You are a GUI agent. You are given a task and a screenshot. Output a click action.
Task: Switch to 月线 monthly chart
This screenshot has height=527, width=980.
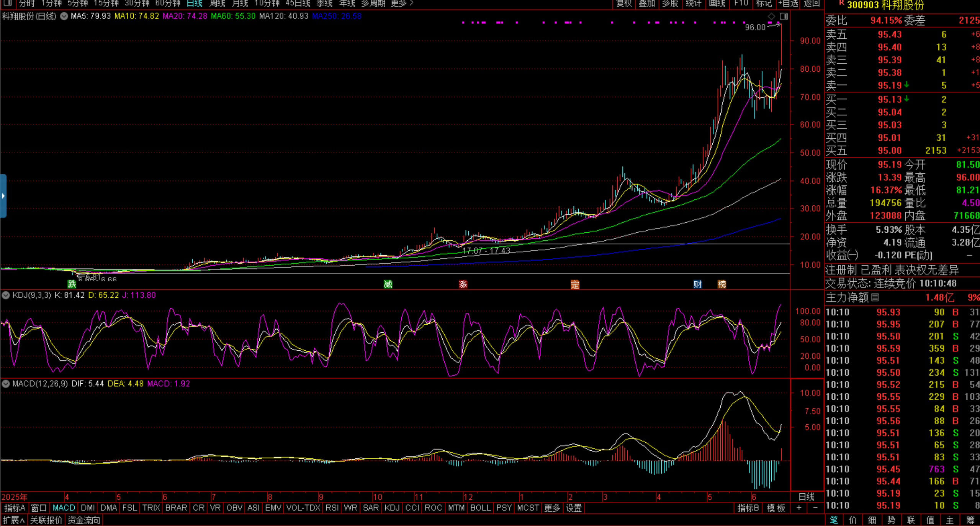point(240,3)
